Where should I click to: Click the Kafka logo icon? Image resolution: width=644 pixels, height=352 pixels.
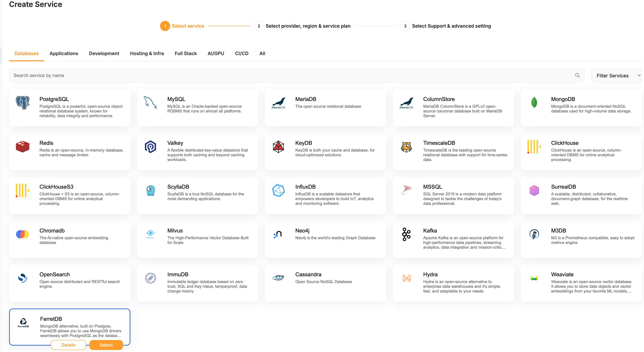pos(406,234)
